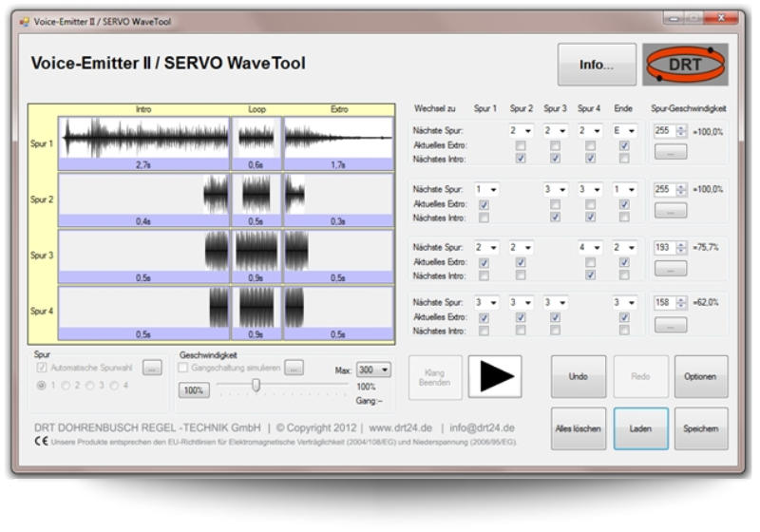Save with the Speichern button

pyautogui.click(x=700, y=428)
